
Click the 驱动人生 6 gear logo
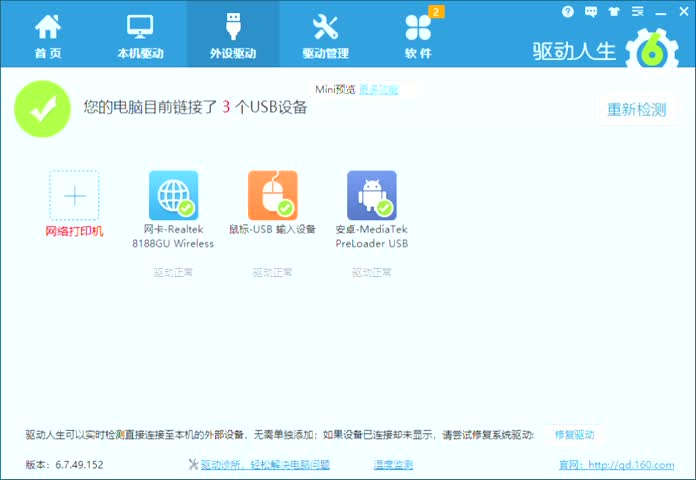[652, 50]
